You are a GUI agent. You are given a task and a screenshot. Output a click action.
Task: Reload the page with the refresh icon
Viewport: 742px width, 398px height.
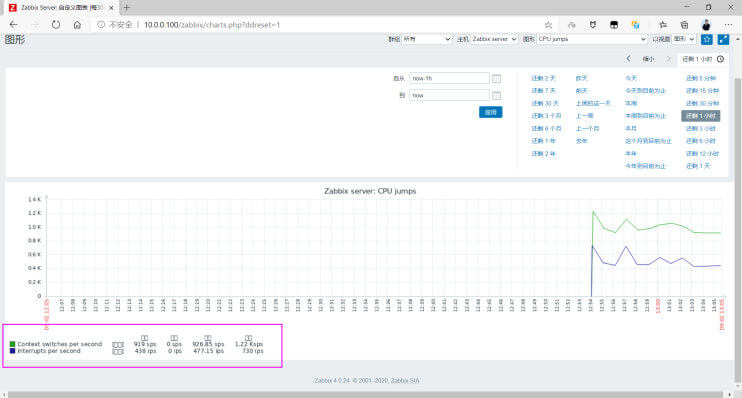pyautogui.click(x=56, y=25)
